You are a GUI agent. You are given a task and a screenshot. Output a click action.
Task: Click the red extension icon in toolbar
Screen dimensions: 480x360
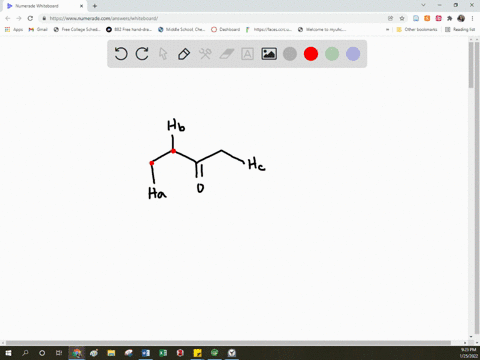[438, 18]
